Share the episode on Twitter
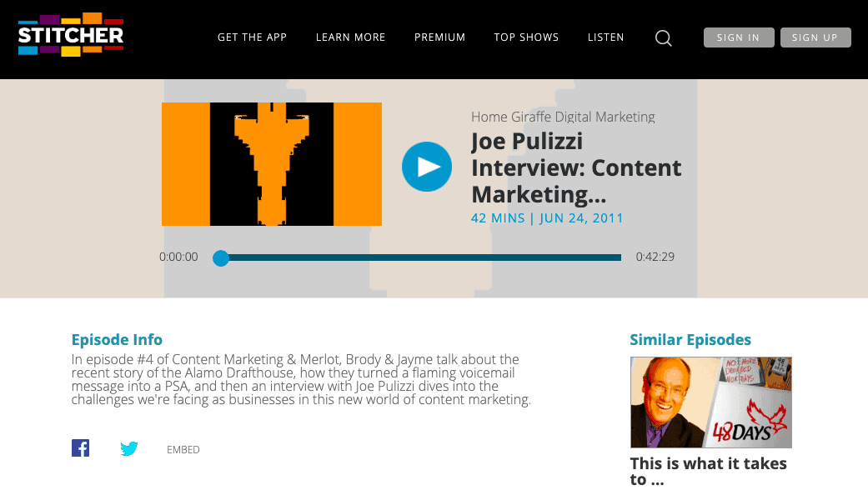This screenshot has height=490, width=868. 129,448
